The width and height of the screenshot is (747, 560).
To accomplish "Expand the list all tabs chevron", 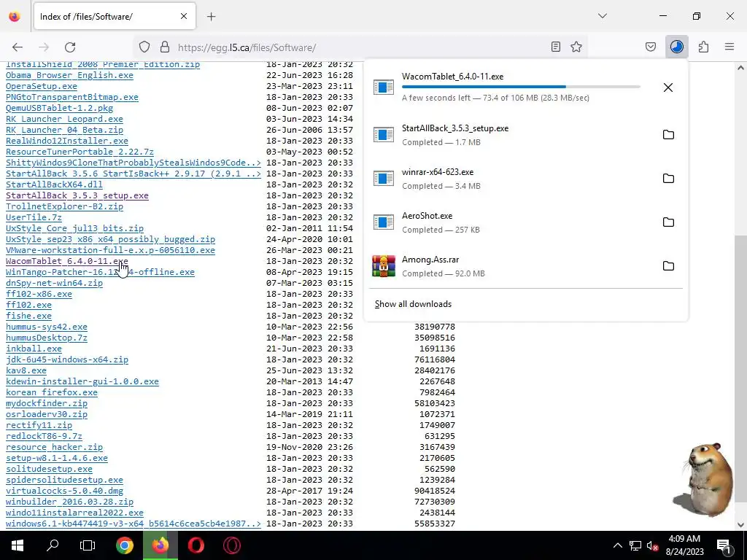I will pyautogui.click(x=603, y=16).
